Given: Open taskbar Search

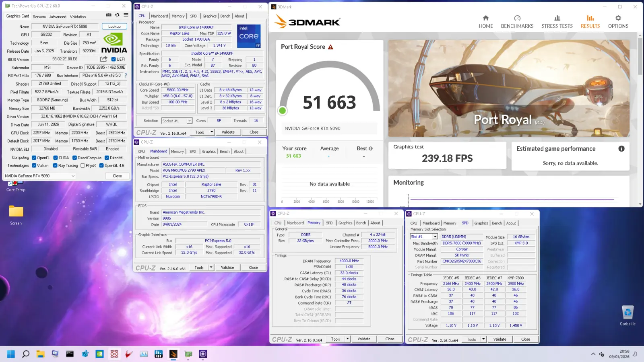Looking at the screenshot, I should tap(26, 354).
